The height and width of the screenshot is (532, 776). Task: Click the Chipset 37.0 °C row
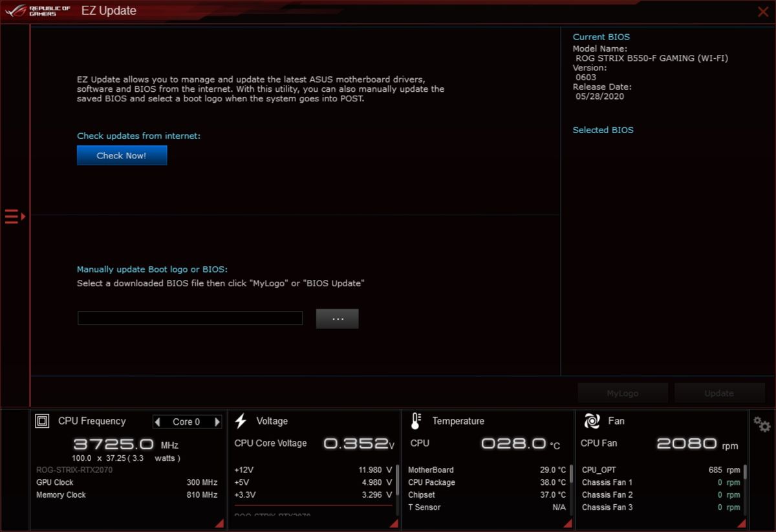(487, 495)
